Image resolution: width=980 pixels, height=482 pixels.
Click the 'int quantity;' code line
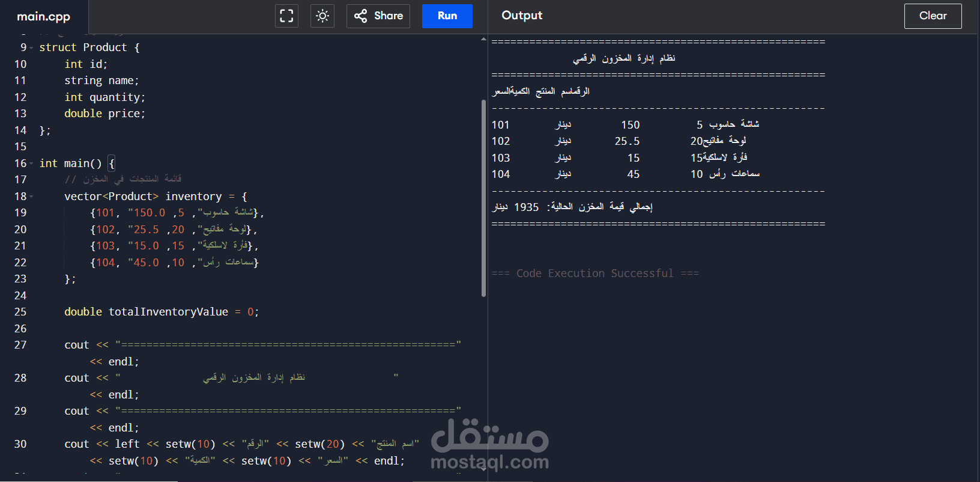104,97
